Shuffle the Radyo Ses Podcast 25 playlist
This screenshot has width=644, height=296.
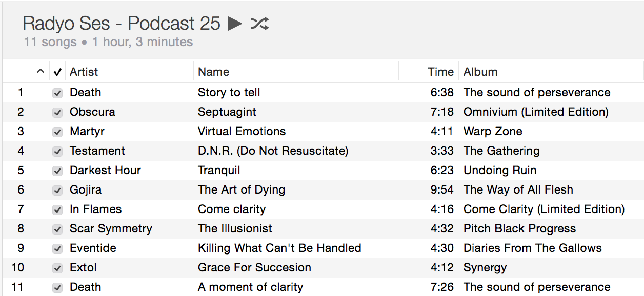pyautogui.click(x=259, y=23)
